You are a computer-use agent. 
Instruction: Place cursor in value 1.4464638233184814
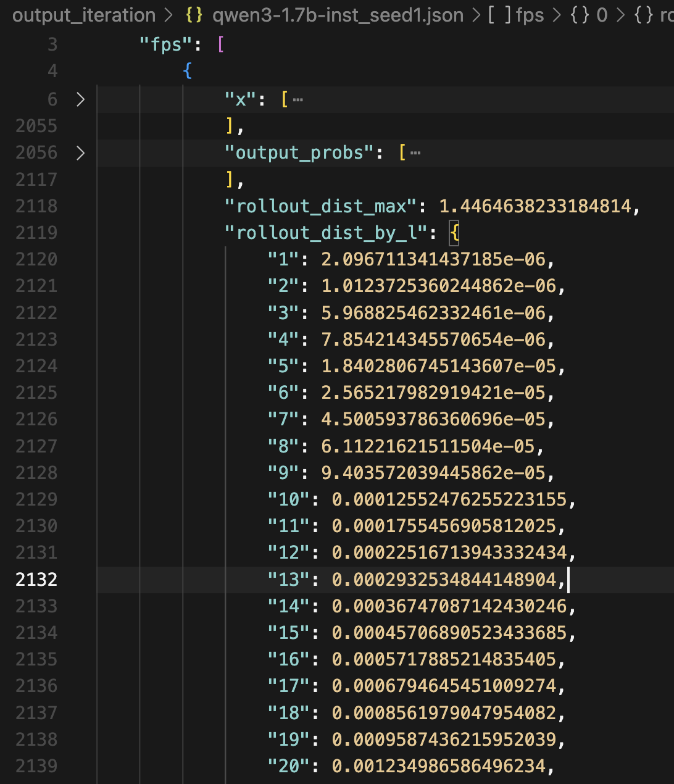(535, 206)
